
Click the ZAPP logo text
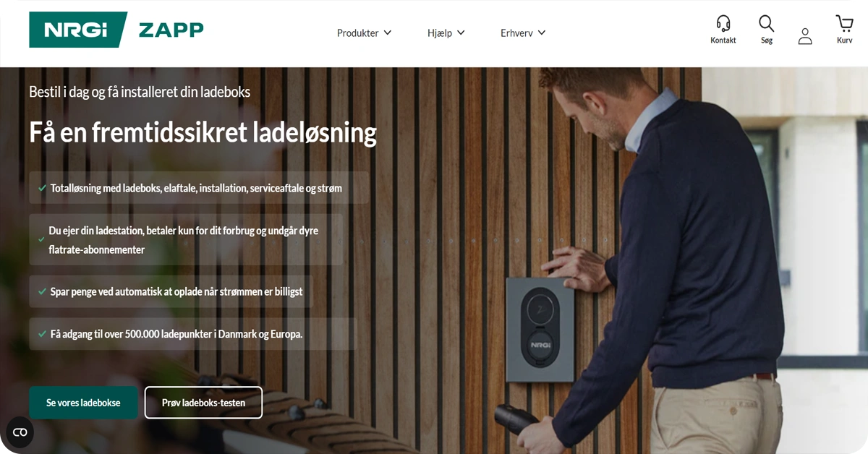[x=171, y=30]
